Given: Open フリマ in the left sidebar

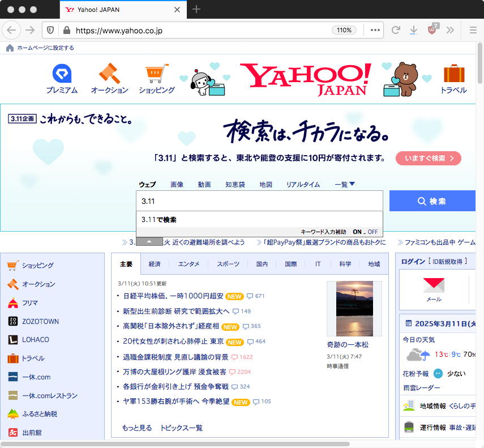Looking at the screenshot, I should (x=29, y=303).
